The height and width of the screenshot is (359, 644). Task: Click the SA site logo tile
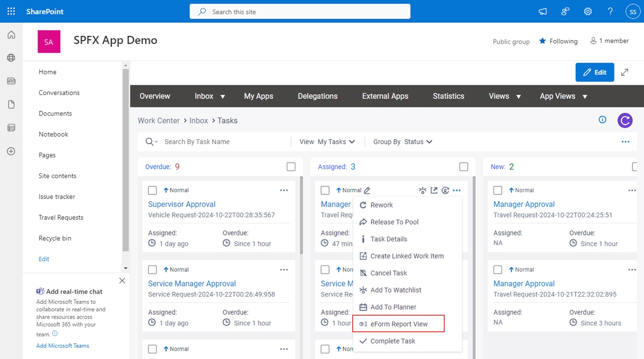(49, 42)
